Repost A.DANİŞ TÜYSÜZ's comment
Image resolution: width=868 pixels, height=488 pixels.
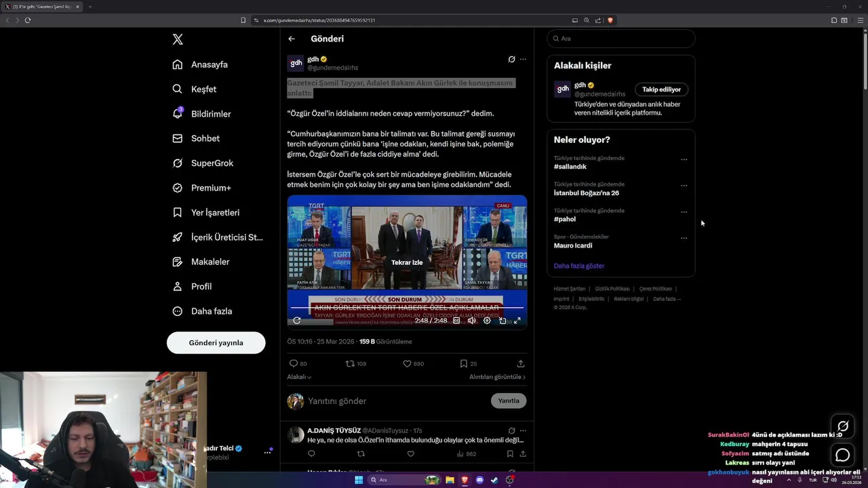click(x=361, y=454)
